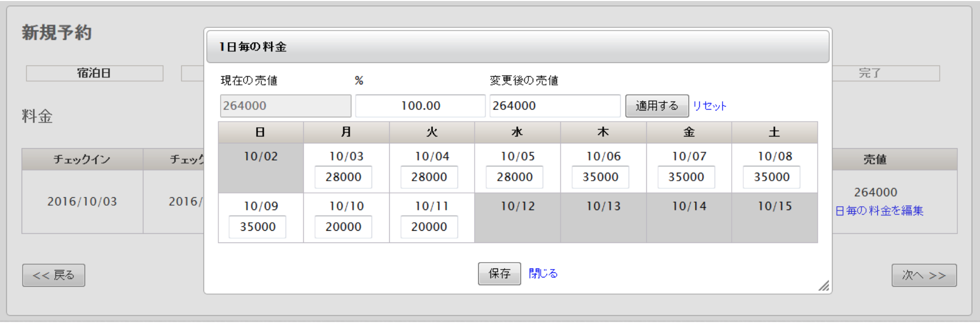Select the price field for 10/03
Viewport: 980px width, 323px height.
coord(344,177)
